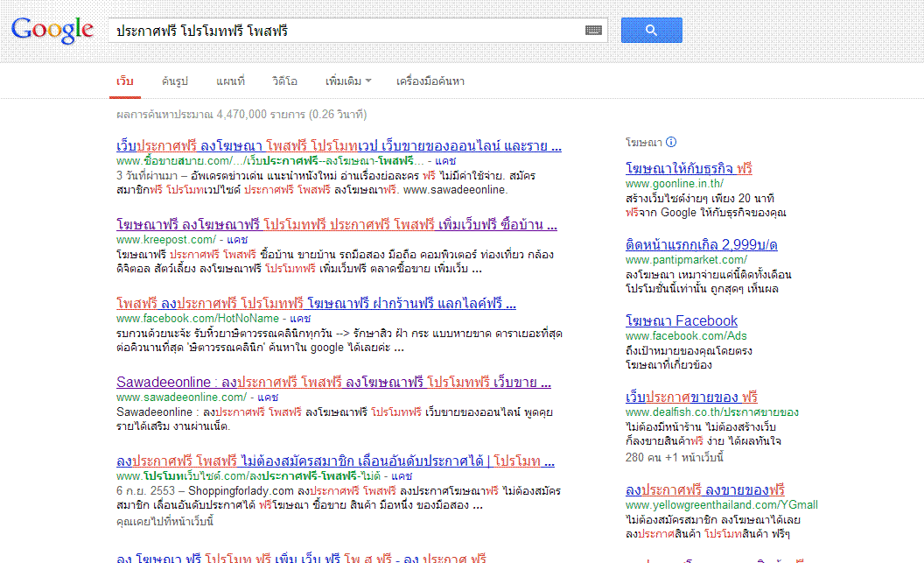
Task: Switch to the ค้นรูป images tab
Action: click(x=174, y=81)
